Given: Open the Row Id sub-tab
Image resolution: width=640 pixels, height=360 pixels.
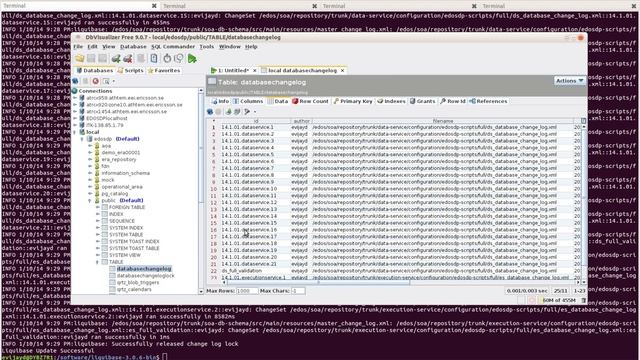Looking at the screenshot, I should tap(452, 101).
